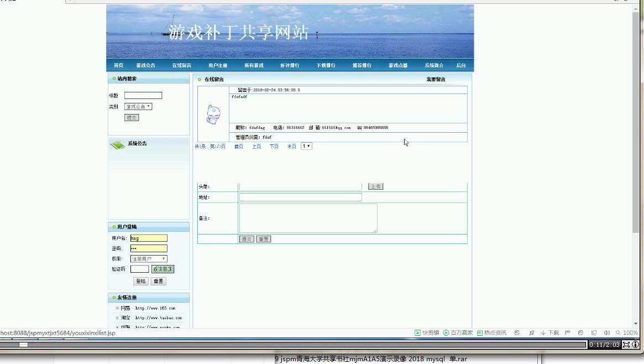Screen dimensions: 644x364
Task: Go to first page 首页 pagination link
Action: point(239,146)
